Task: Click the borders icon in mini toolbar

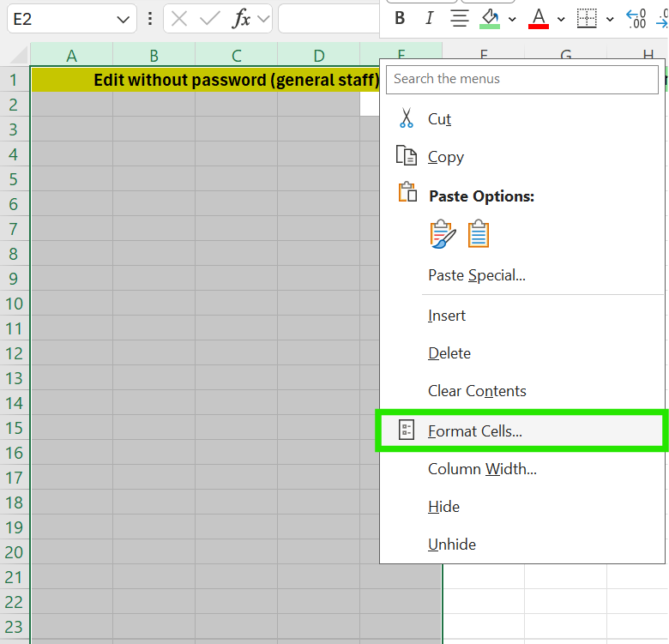Action: 587,19
